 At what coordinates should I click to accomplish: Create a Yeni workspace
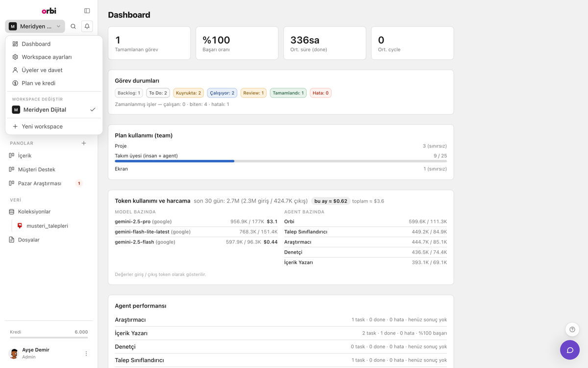(x=54, y=127)
